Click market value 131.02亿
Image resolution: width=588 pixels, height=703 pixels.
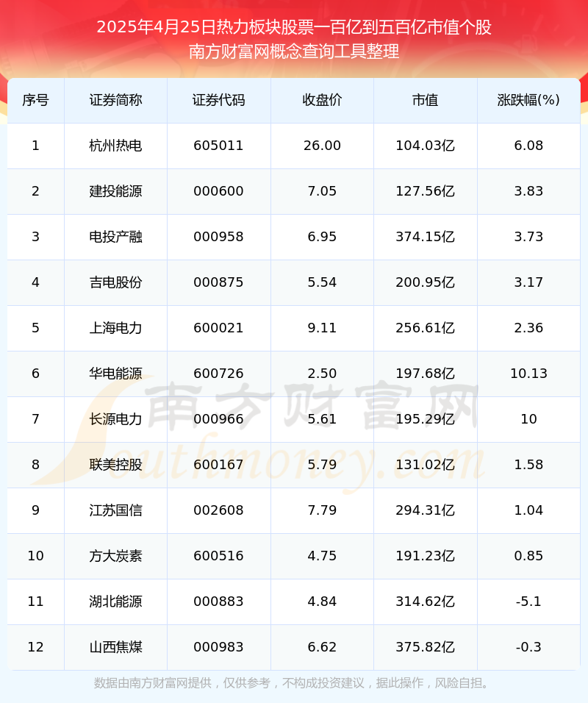pos(425,465)
